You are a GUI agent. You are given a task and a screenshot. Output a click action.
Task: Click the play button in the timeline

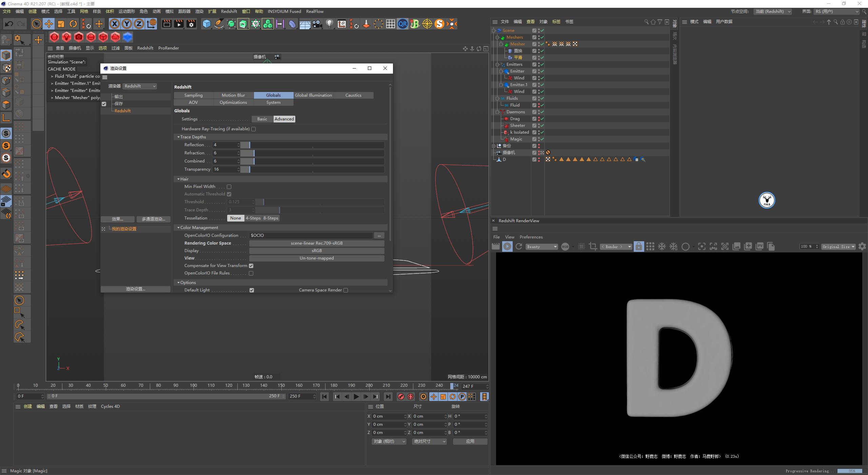(x=356, y=396)
